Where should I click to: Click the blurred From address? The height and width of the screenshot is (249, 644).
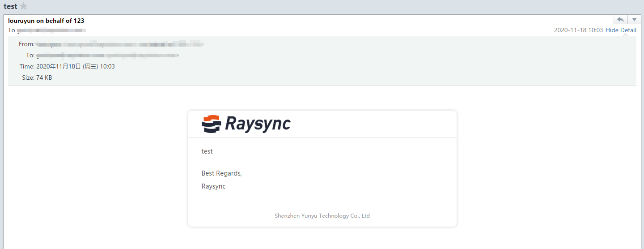click(x=120, y=44)
